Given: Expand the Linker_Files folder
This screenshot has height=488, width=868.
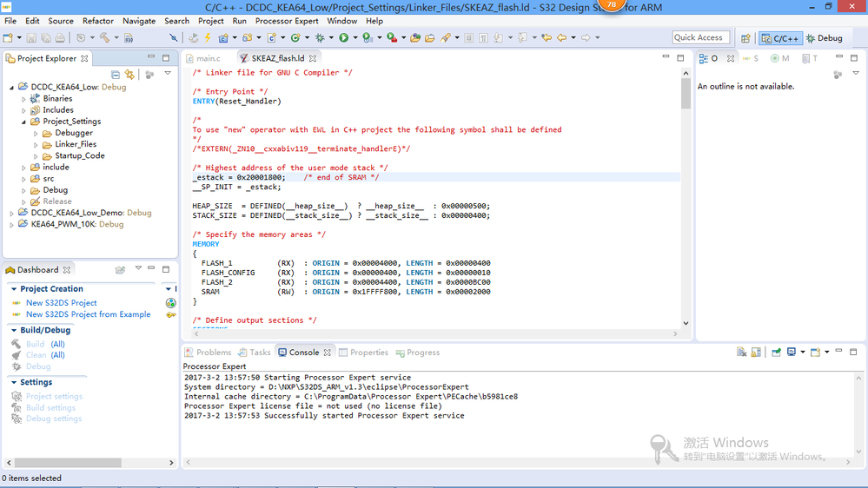Looking at the screenshot, I should tap(36, 145).
